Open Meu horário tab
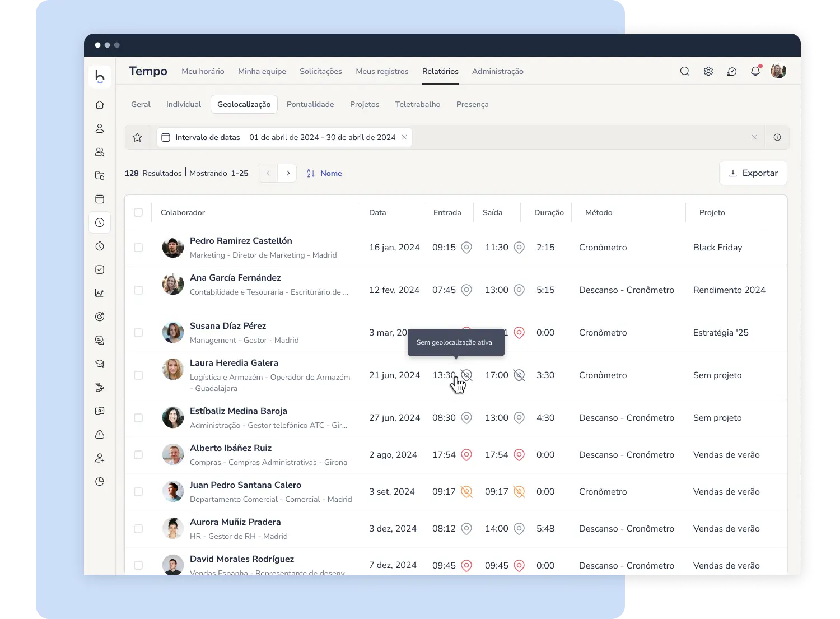The height and width of the screenshot is (619, 840). coord(203,71)
